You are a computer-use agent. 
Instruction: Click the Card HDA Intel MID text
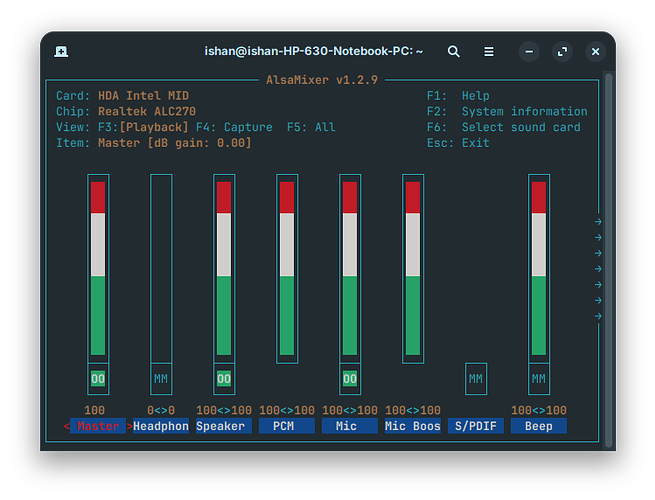(122, 96)
